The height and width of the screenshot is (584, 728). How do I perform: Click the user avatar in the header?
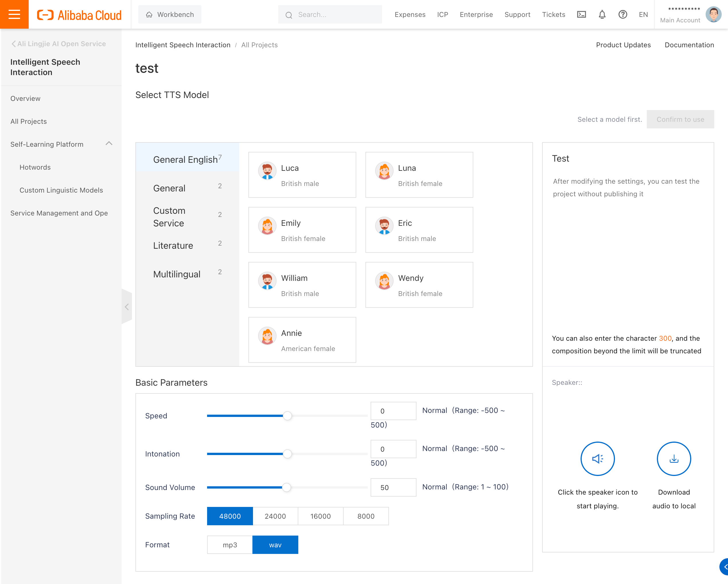(x=713, y=15)
